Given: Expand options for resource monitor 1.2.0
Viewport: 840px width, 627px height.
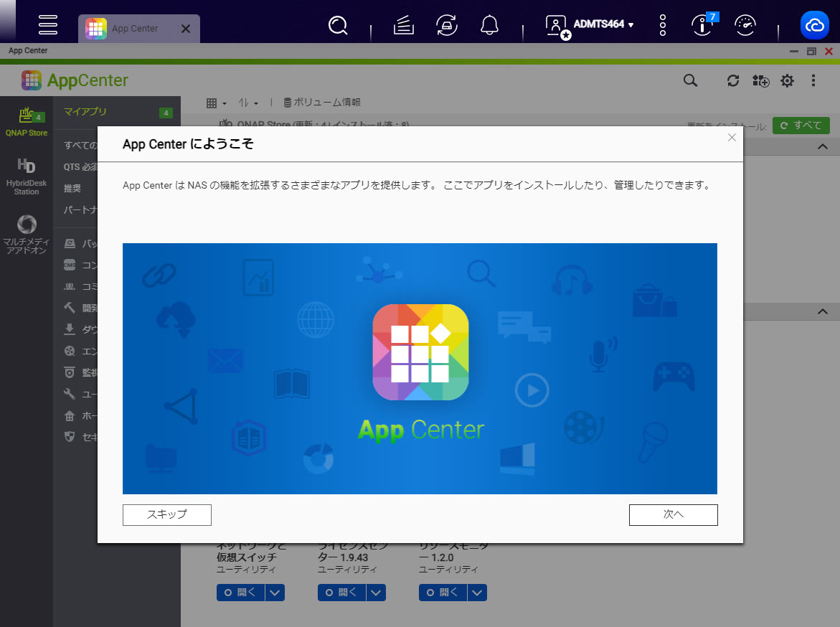Looking at the screenshot, I should (477, 593).
